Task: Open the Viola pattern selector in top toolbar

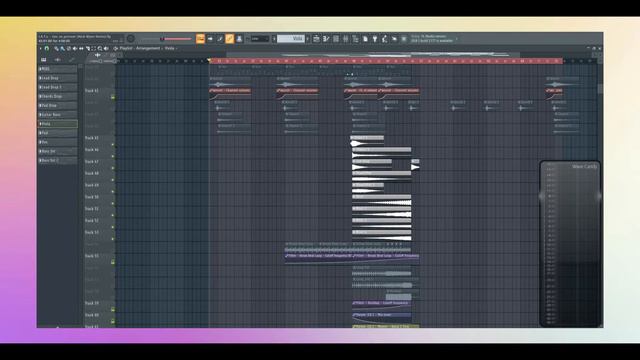Action: [291, 39]
